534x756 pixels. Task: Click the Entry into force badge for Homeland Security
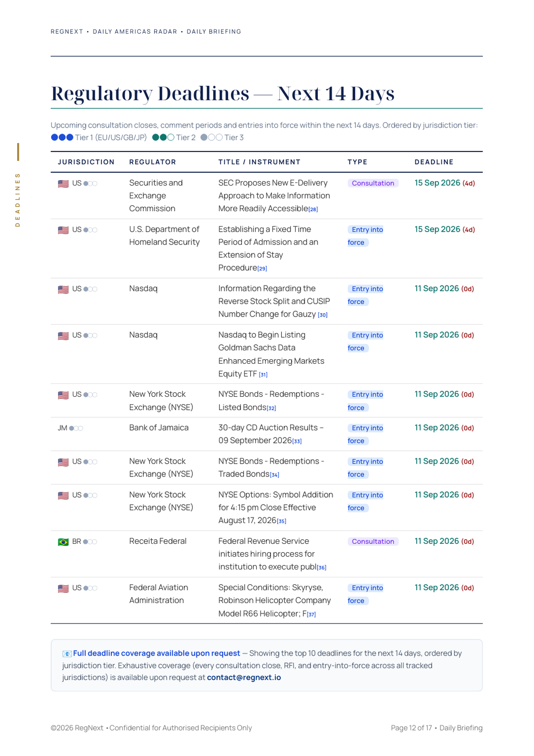pyautogui.click(x=366, y=236)
